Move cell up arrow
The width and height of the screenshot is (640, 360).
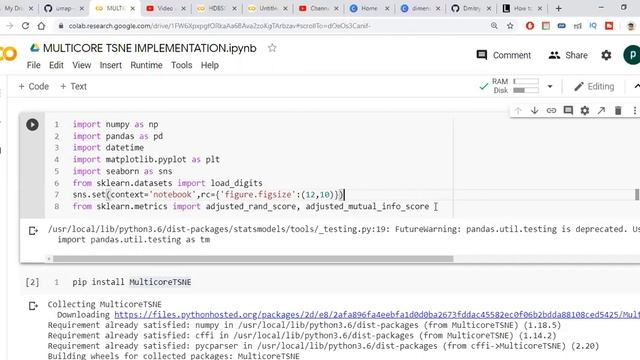(x=518, y=111)
